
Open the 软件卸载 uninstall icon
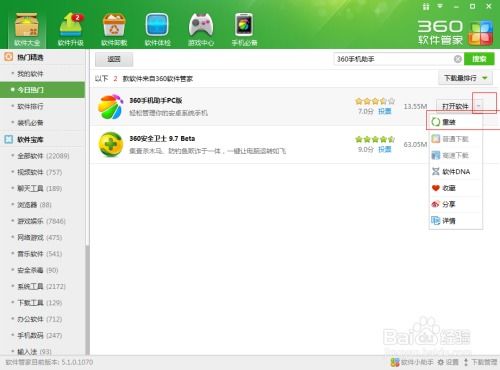click(114, 30)
